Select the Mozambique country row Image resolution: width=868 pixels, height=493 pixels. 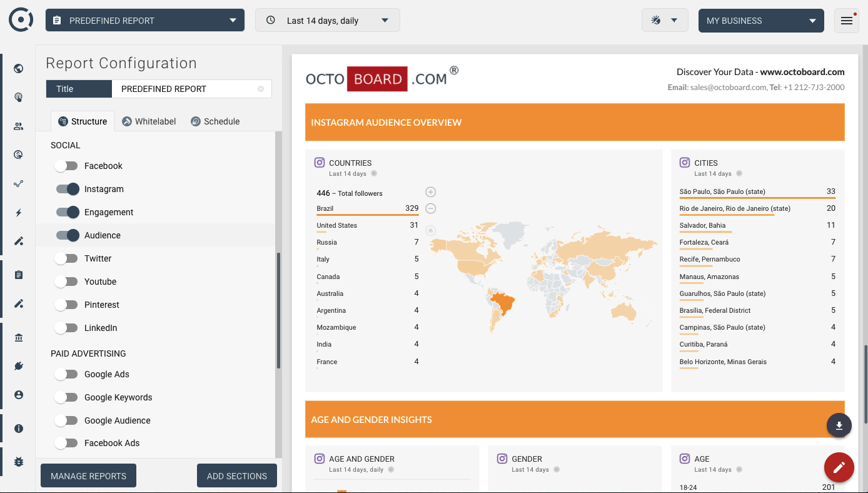(x=368, y=328)
